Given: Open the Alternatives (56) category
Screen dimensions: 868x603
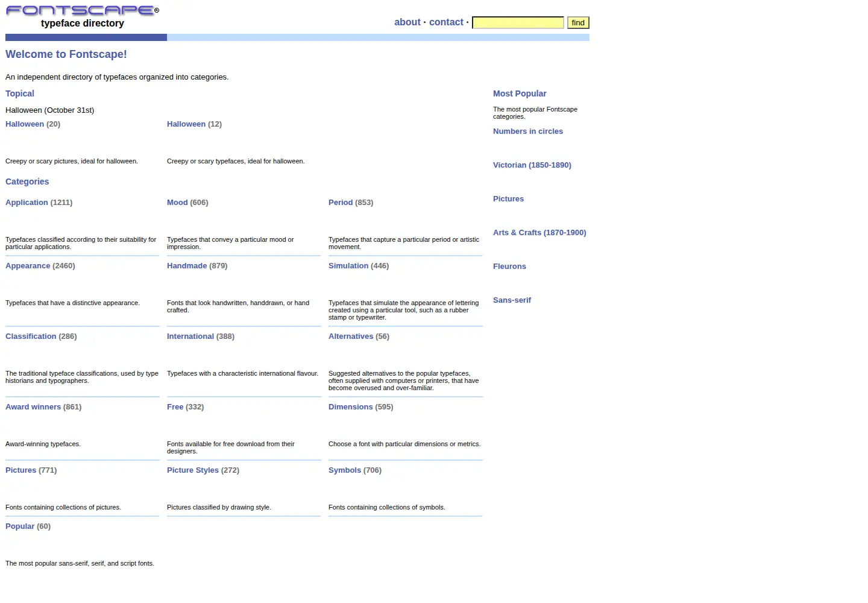Looking at the screenshot, I should point(359,336).
